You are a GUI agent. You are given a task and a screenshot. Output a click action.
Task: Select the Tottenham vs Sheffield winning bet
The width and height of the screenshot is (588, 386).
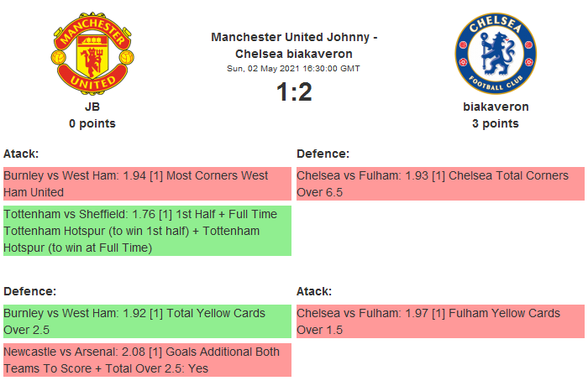tap(147, 231)
